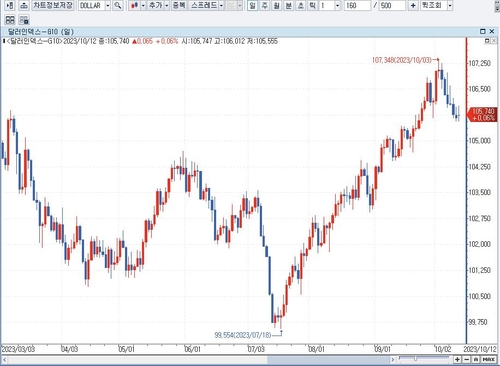The height and width of the screenshot is (366, 500).
Task: Click the zoom slider handle at the bottom
Action: click(x=415, y=359)
